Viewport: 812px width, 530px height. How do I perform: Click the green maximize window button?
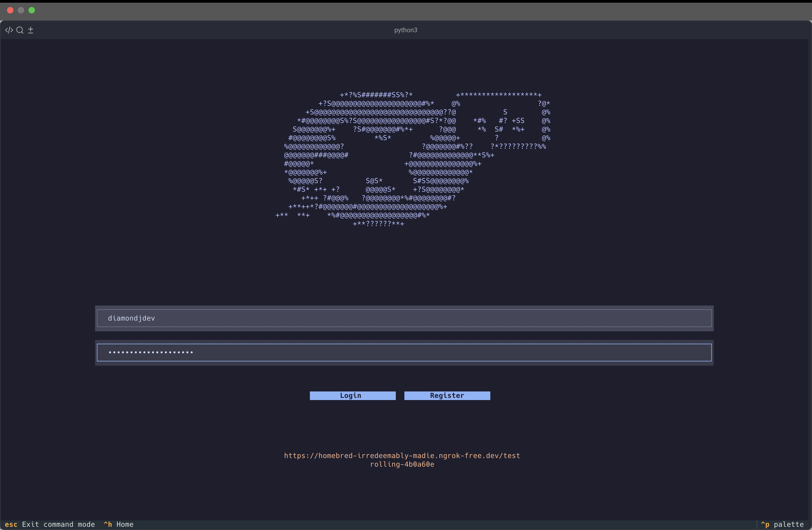tap(32, 10)
